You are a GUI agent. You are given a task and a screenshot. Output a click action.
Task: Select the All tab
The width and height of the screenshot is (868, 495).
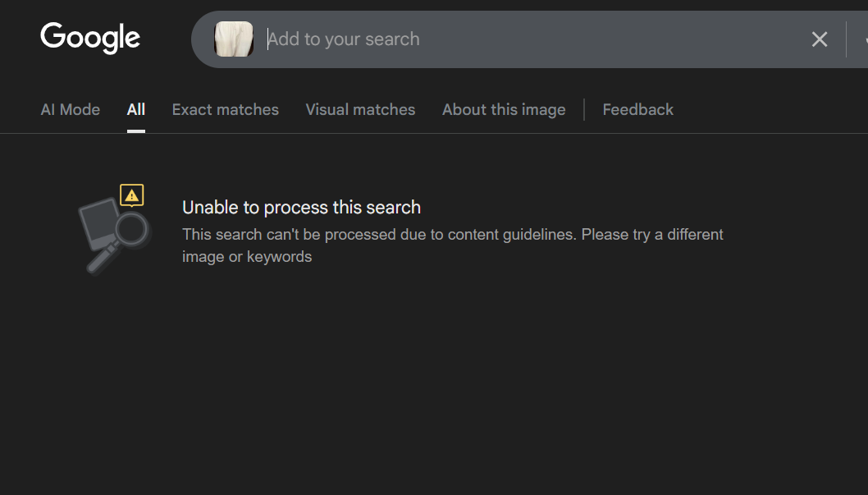tap(136, 110)
